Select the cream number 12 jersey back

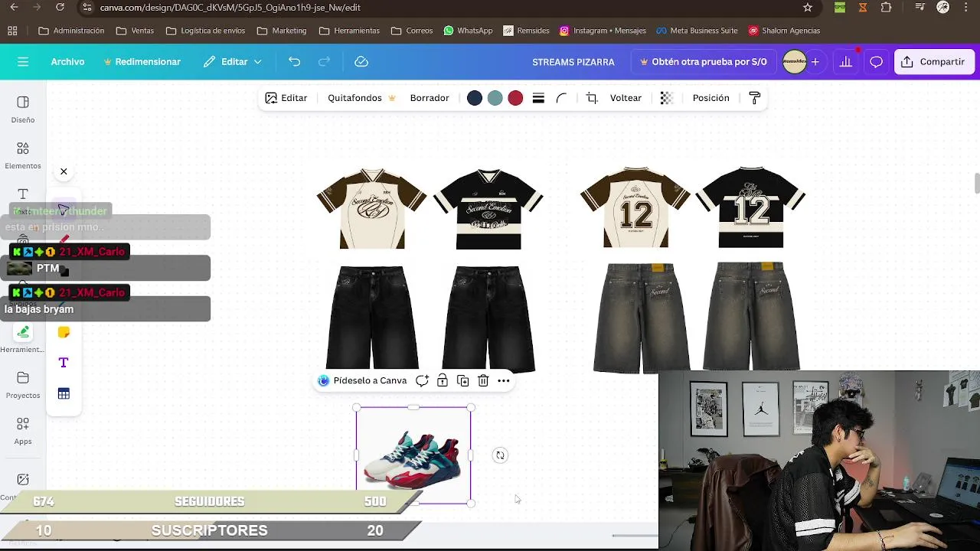click(x=635, y=207)
